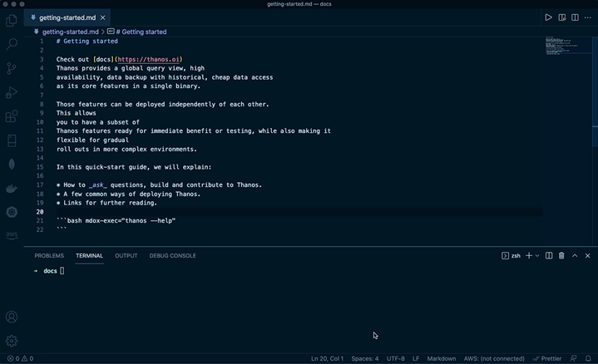
Task: Open the launch profile dropdown next to plus
Action: (x=537, y=256)
